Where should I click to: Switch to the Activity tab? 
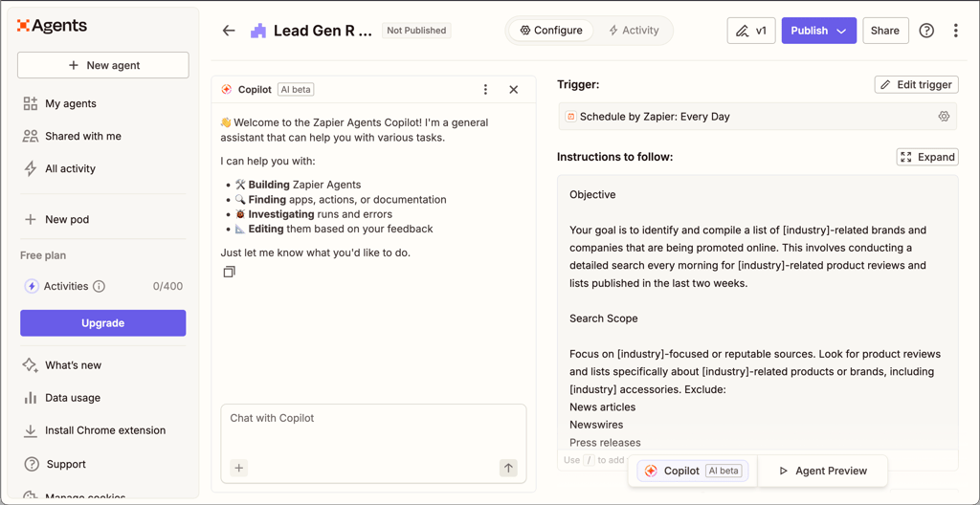coord(634,30)
